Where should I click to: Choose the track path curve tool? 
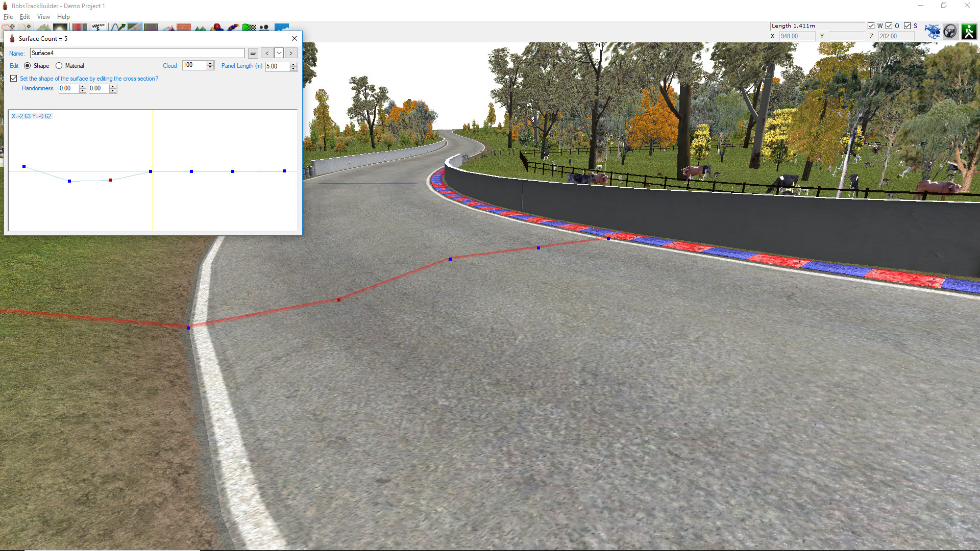tap(118, 28)
